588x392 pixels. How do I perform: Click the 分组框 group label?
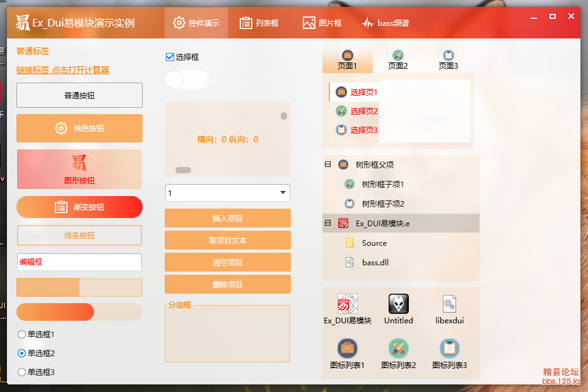coord(180,304)
